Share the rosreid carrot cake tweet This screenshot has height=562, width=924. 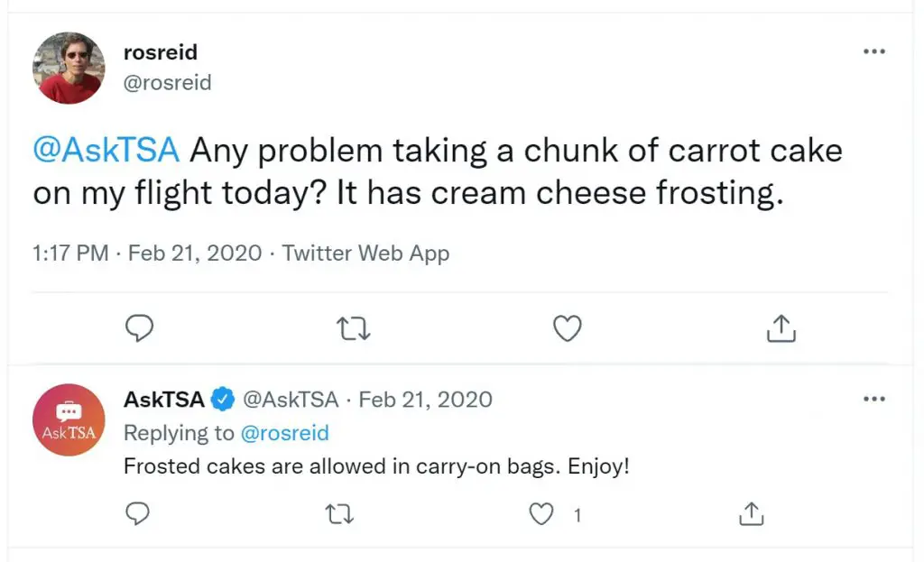coord(781,329)
